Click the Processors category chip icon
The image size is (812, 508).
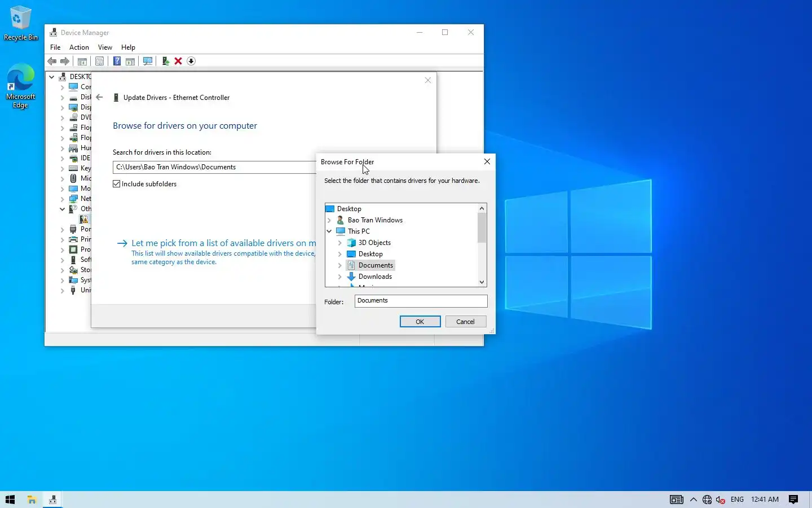click(x=73, y=249)
